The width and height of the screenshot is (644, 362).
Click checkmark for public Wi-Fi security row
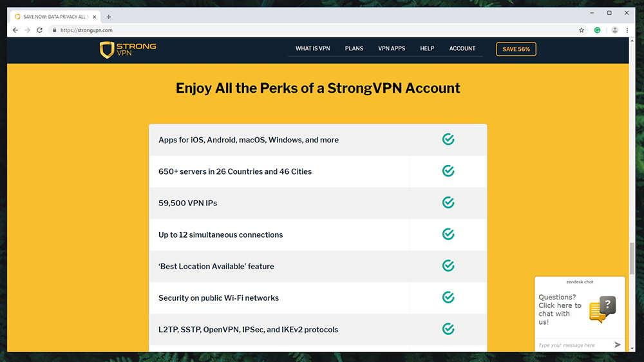pos(448,297)
